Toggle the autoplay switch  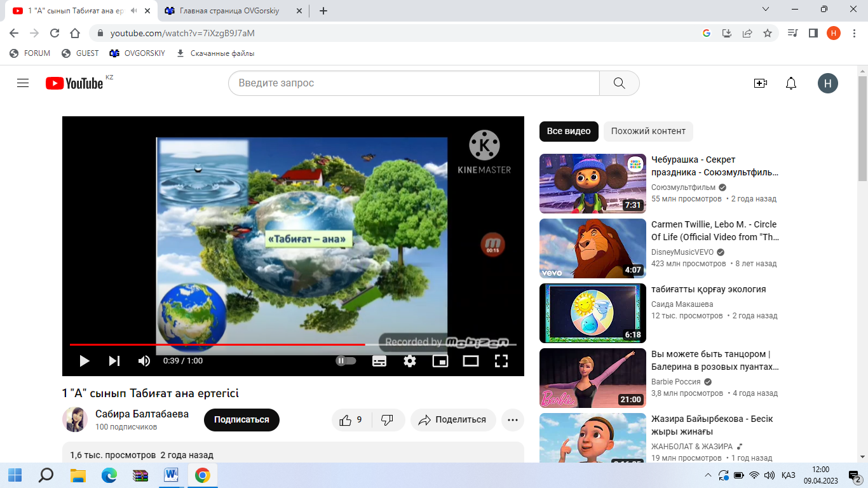tap(346, 361)
